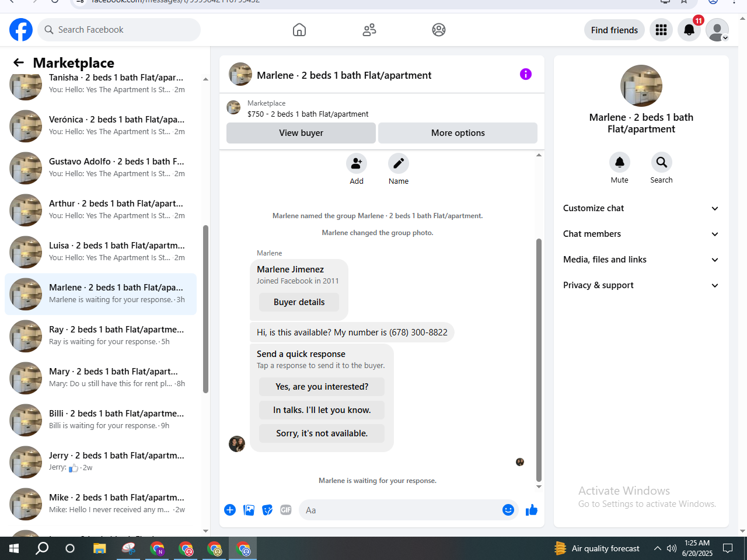Screen dimensions: 747x560
Task: Send a thumbs-up like
Action: point(532,510)
